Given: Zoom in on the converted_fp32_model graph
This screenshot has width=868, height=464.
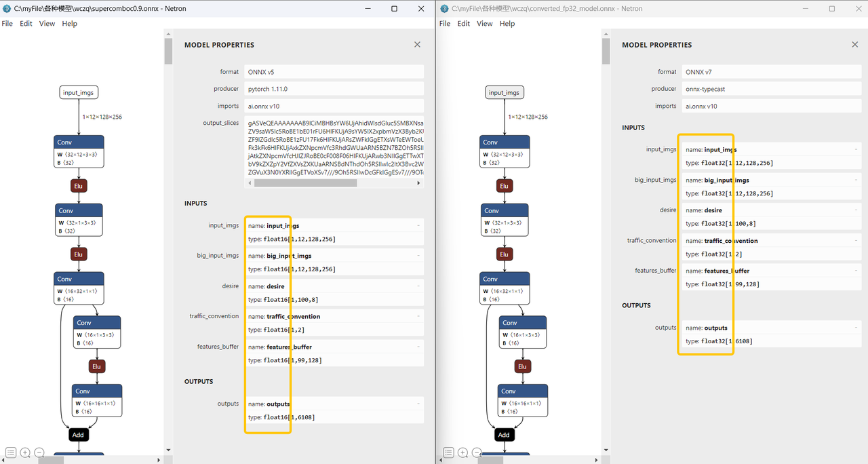Looking at the screenshot, I should point(462,452).
